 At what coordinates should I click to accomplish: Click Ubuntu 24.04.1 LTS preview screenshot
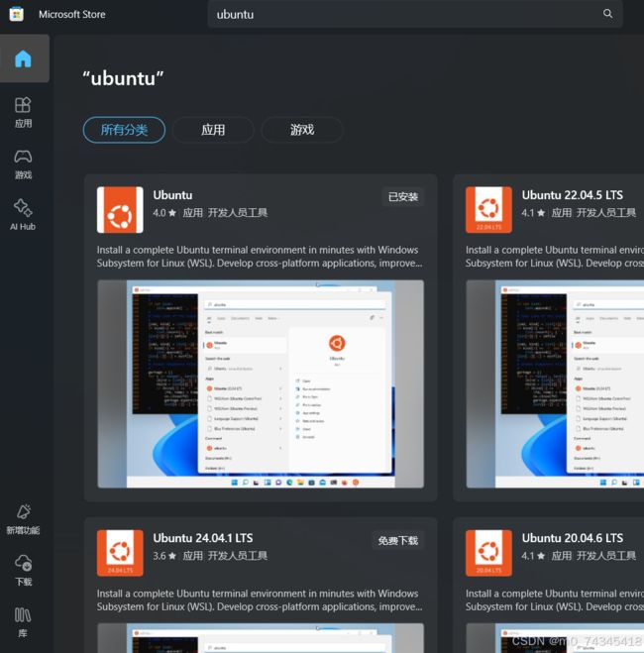point(261,638)
